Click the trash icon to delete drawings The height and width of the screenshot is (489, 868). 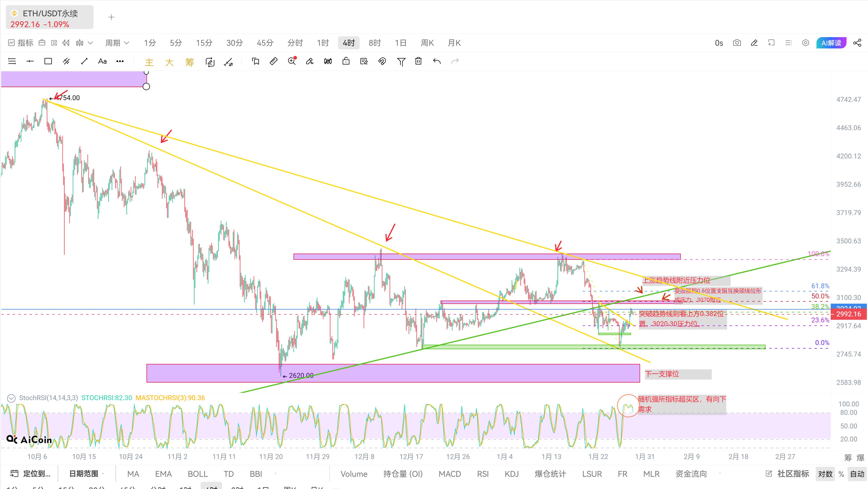[x=418, y=61]
